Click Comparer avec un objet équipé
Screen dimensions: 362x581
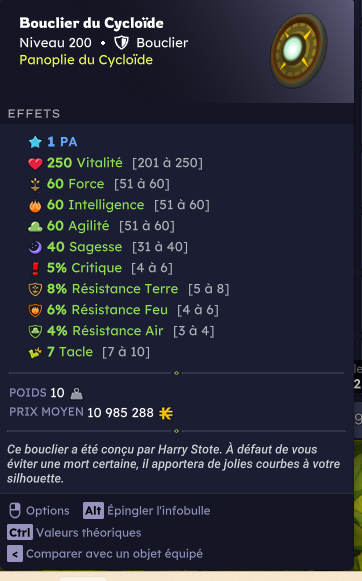tap(105, 554)
